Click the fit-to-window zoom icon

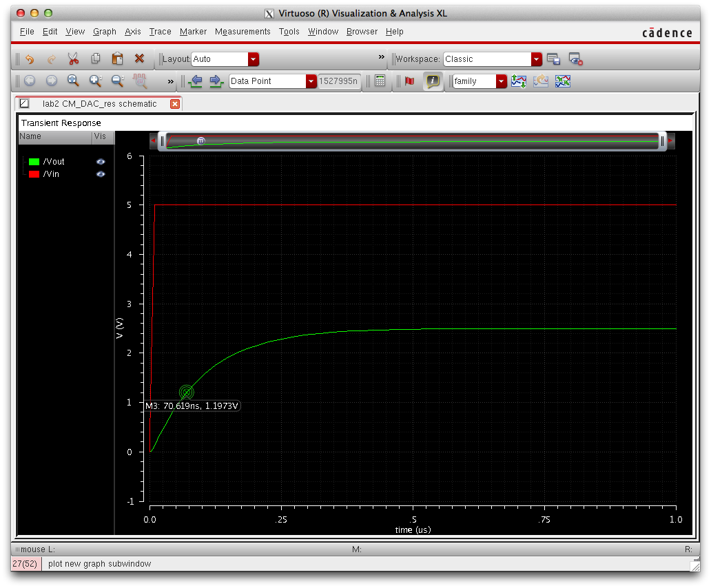point(73,81)
